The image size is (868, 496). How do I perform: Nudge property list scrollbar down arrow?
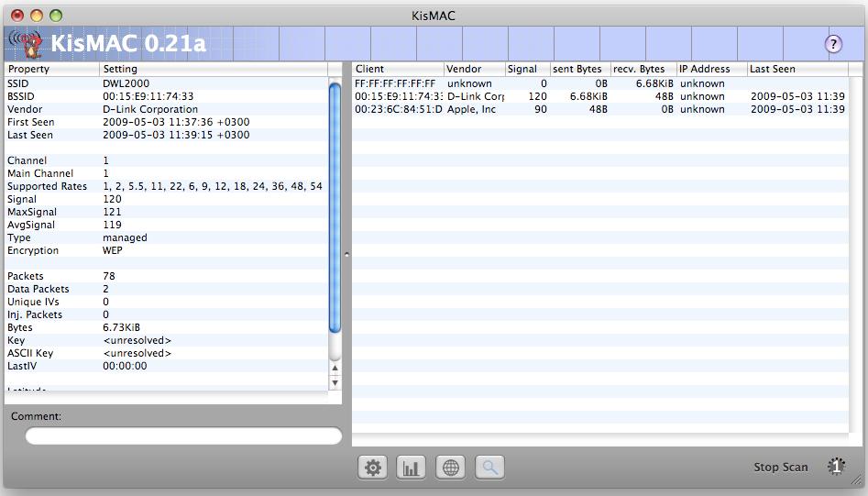pyautogui.click(x=335, y=382)
